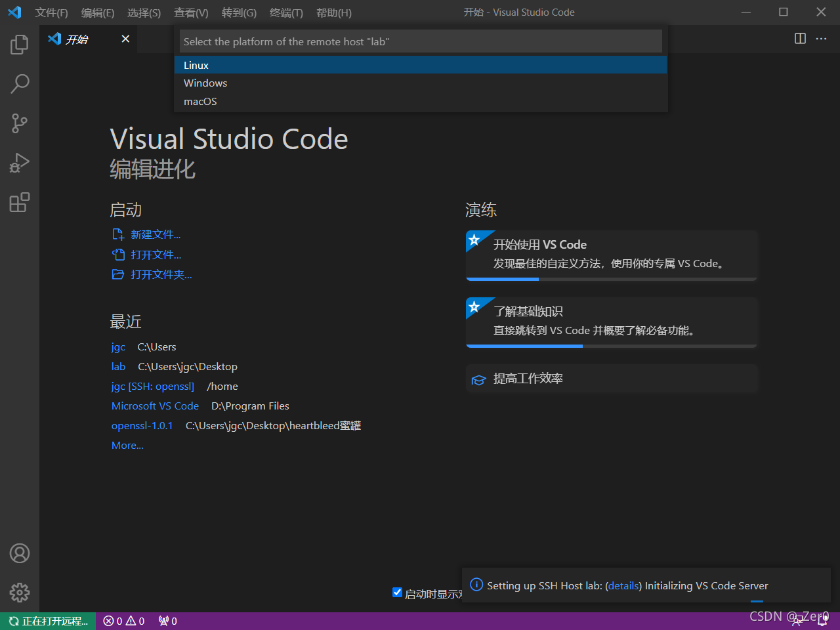Open the 开始使用 VS Code walkthrough
This screenshot has width=840, height=630.
click(612, 255)
